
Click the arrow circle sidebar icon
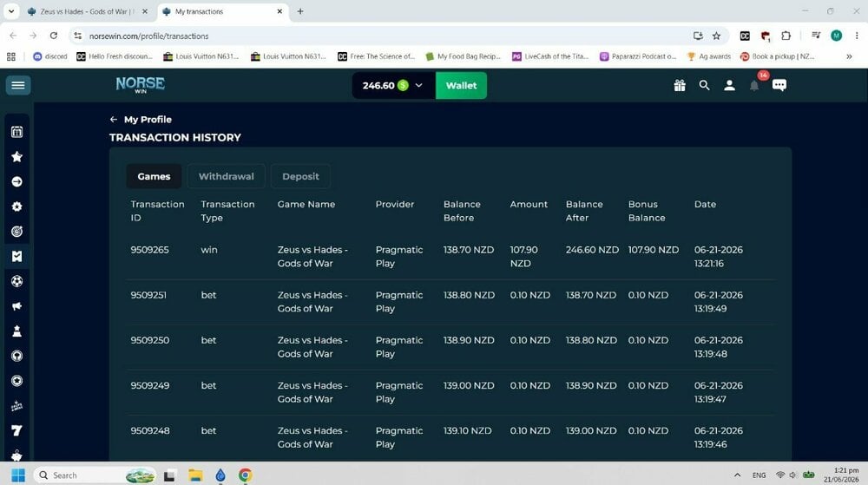click(x=17, y=181)
